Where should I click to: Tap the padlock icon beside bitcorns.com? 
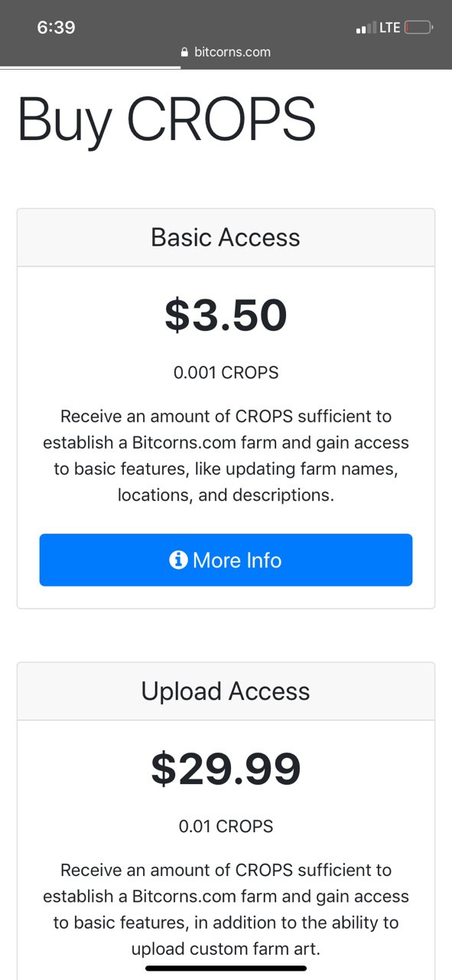pyautogui.click(x=184, y=53)
